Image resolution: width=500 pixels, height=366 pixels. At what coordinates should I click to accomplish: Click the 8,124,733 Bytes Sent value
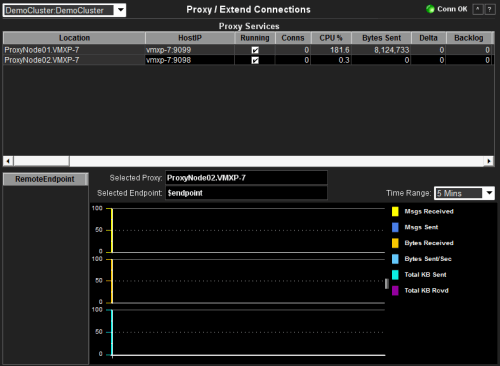[x=391, y=50]
